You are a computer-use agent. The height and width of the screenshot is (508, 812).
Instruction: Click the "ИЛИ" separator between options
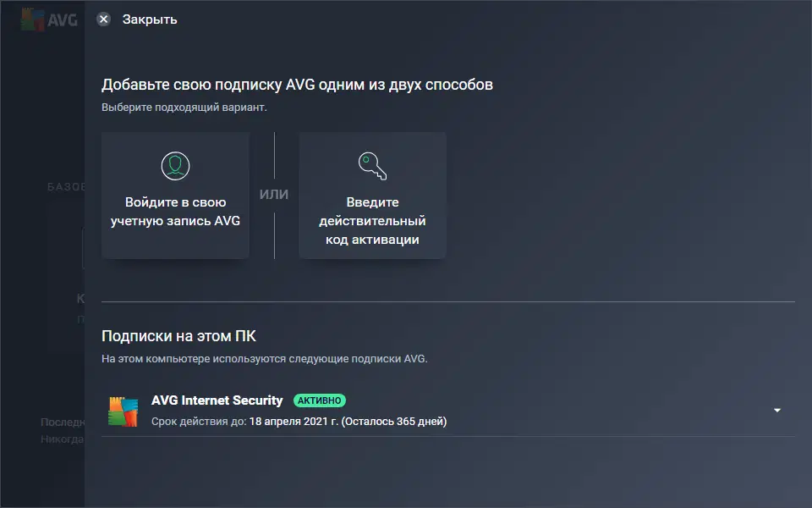274,195
